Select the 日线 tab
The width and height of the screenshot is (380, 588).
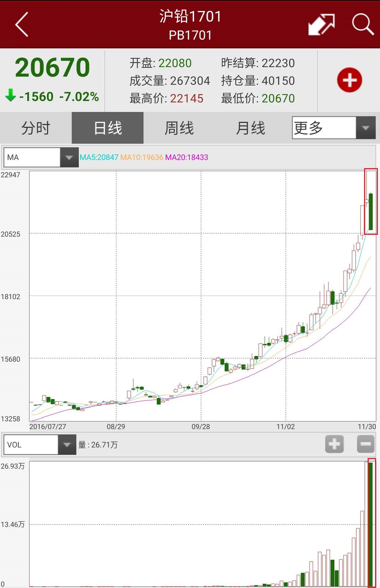(x=107, y=128)
